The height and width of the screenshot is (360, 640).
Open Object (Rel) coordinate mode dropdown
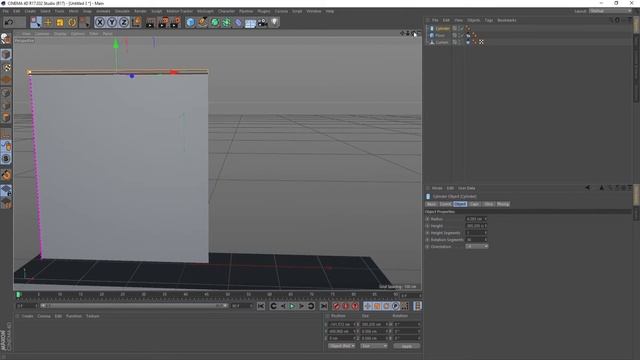tap(341, 346)
